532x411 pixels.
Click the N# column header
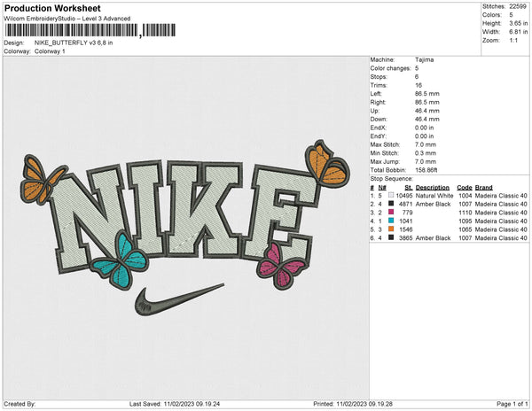[x=382, y=188]
